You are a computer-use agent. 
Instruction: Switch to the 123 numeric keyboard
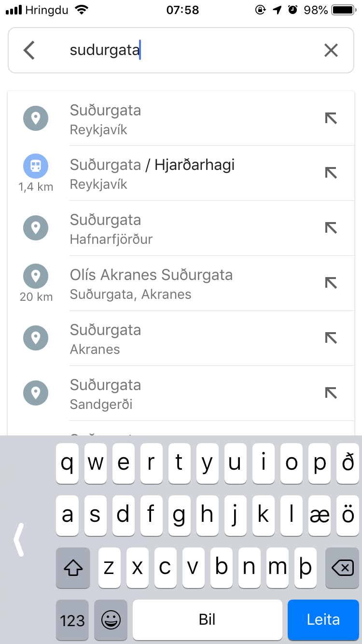[x=72, y=620]
